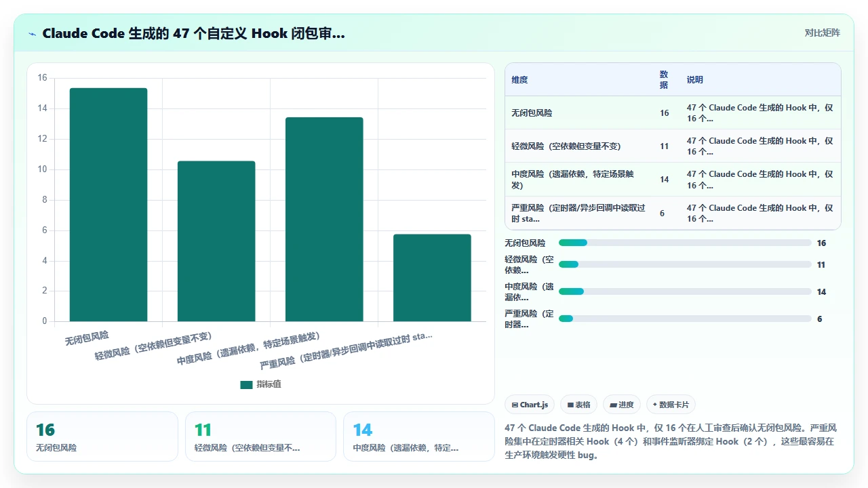Select the 严重风险 bar in chart
868x488 pixels.
point(432,278)
